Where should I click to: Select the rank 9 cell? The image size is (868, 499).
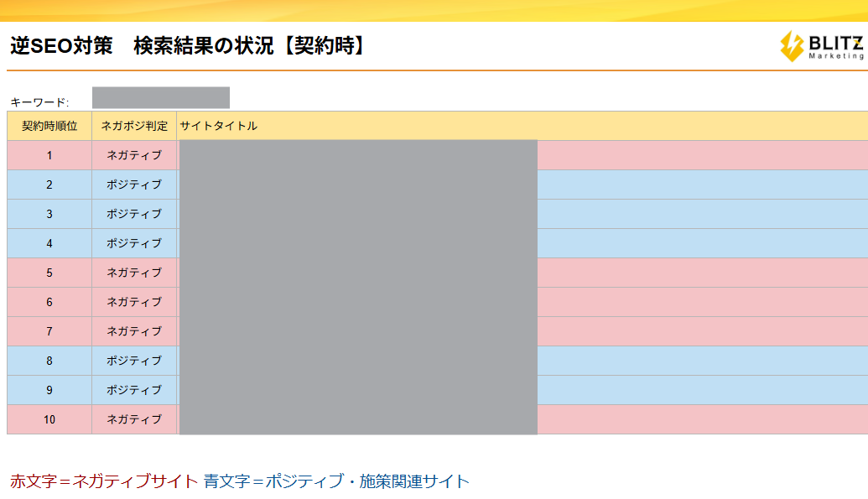[49, 390]
